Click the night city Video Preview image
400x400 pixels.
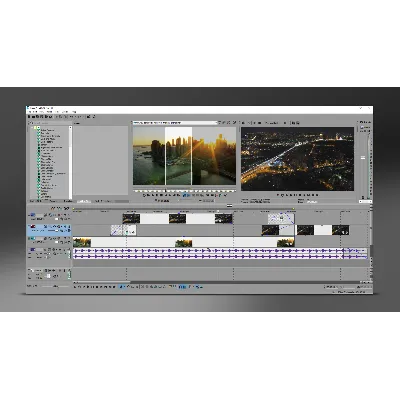297,159
